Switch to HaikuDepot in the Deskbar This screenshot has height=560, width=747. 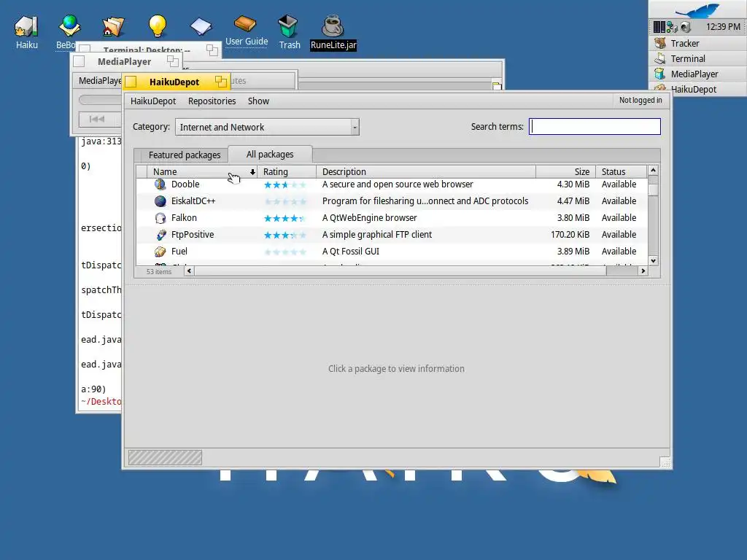point(697,89)
